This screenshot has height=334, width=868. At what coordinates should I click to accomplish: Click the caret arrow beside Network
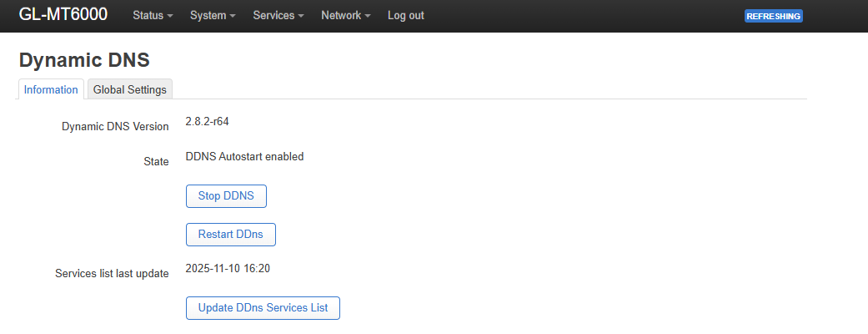368,17
